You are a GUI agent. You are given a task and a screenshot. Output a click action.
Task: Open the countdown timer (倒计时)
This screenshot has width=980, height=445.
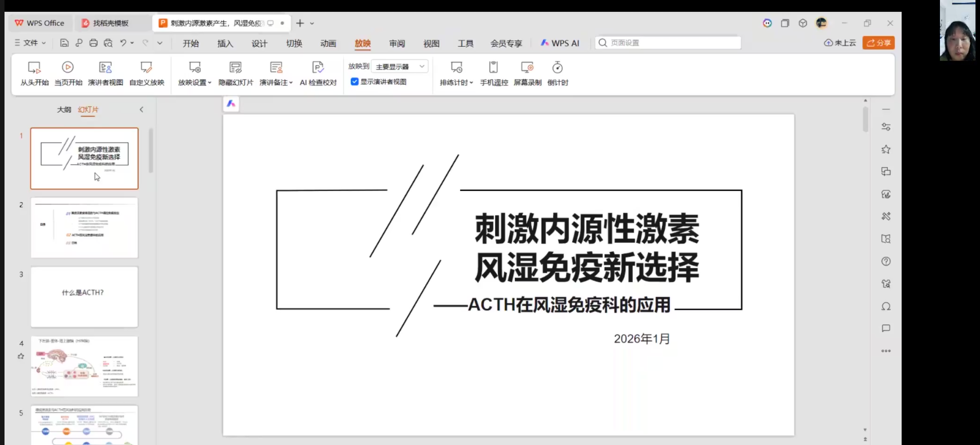557,73
